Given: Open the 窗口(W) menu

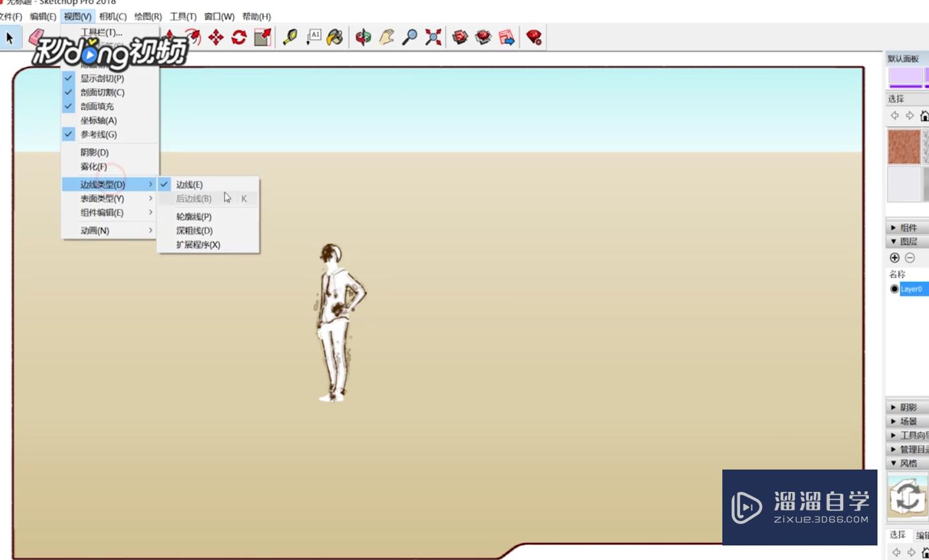Looking at the screenshot, I should point(219,17).
